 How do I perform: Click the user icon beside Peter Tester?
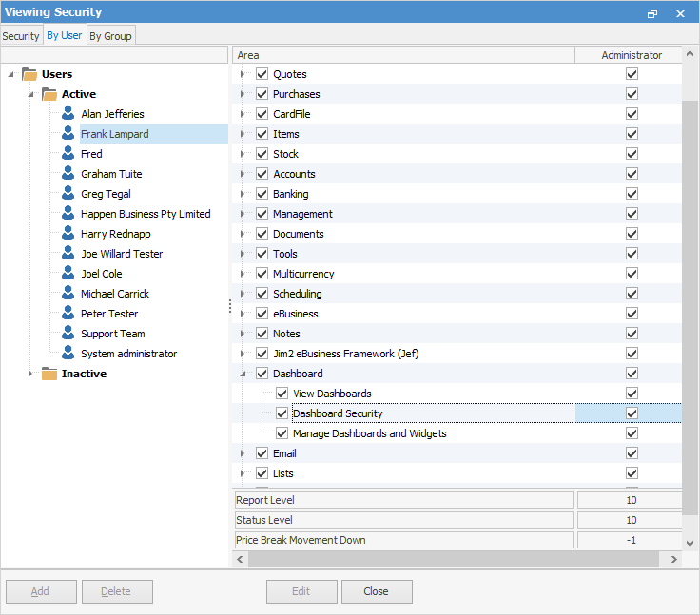click(68, 314)
